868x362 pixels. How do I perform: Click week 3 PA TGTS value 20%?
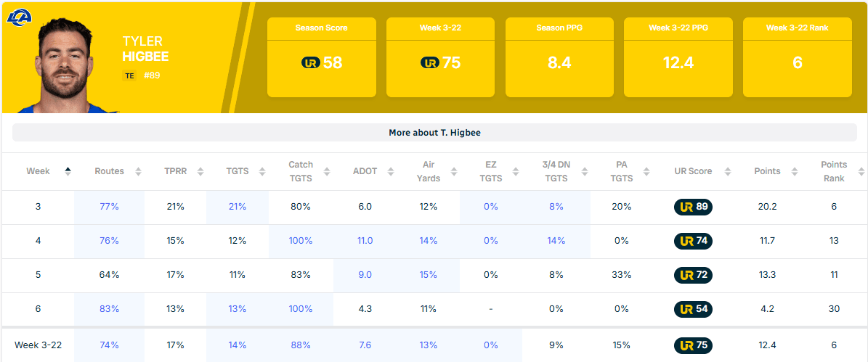pyautogui.click(x=621, y=207)
